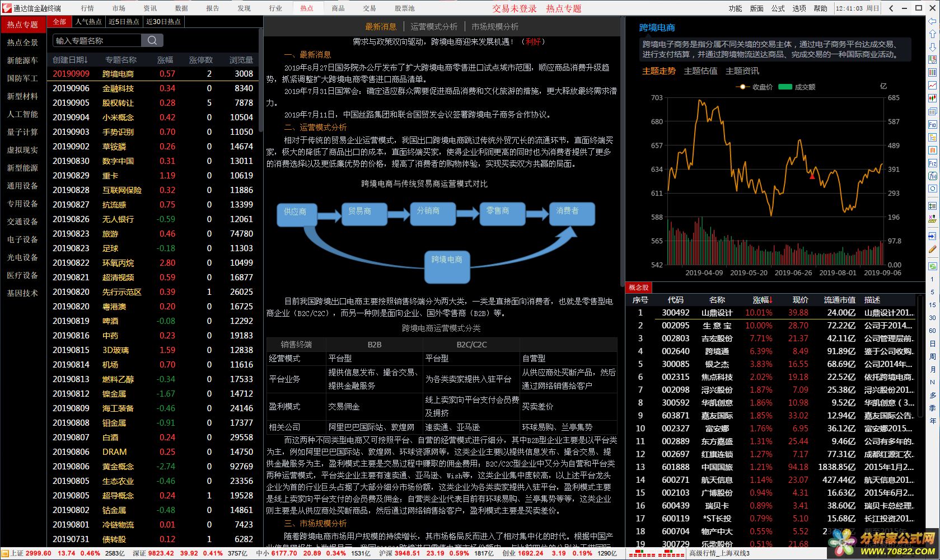The height and width of the screenshot is (560, 940).
Task: Open the 公式 menu
Action: pyautogui.click(x=778, y=8)
